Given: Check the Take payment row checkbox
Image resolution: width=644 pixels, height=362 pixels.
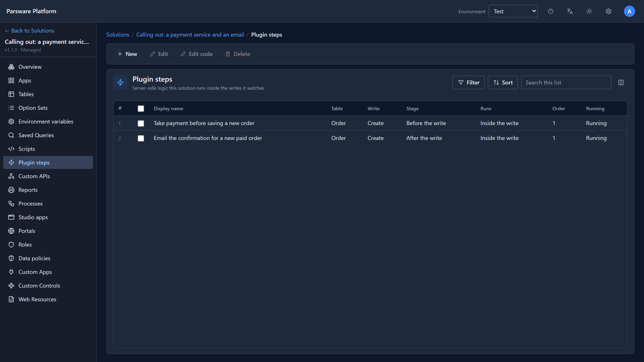Looking at the screenshot, I should pyautogui.click(x=141, y=123).
